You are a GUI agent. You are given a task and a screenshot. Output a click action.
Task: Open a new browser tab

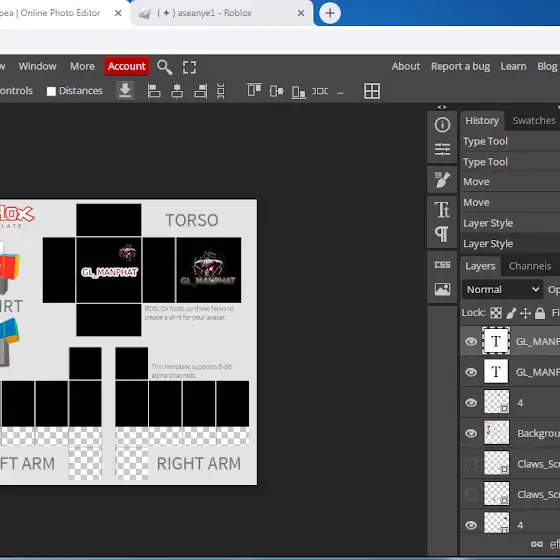pos(330,14)
